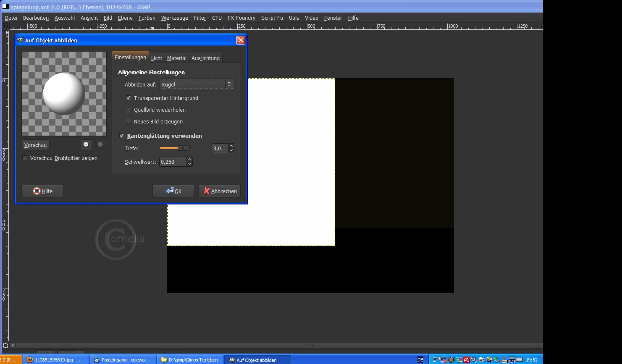The height and width of the screenshot is (364, 622).
Task: Open the Utils menu
Action: point(294,18)
